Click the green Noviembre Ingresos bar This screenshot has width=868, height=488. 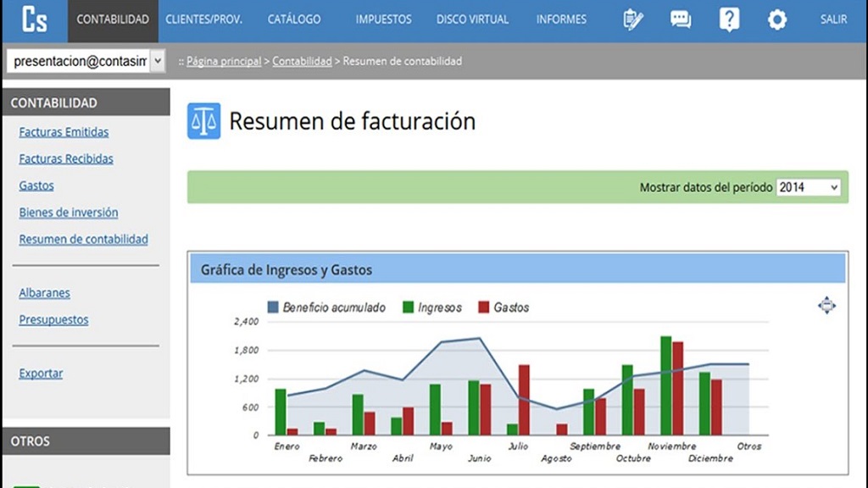[x=666, y=385]
